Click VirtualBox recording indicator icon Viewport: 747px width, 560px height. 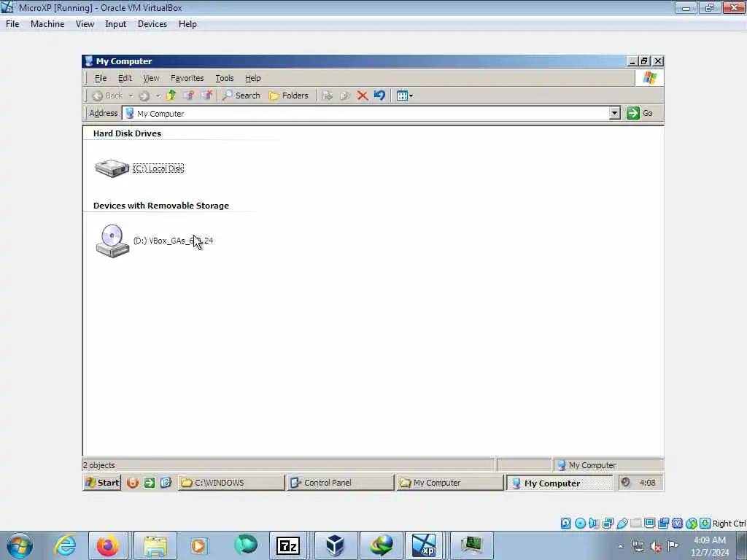(x=663, y=524)
